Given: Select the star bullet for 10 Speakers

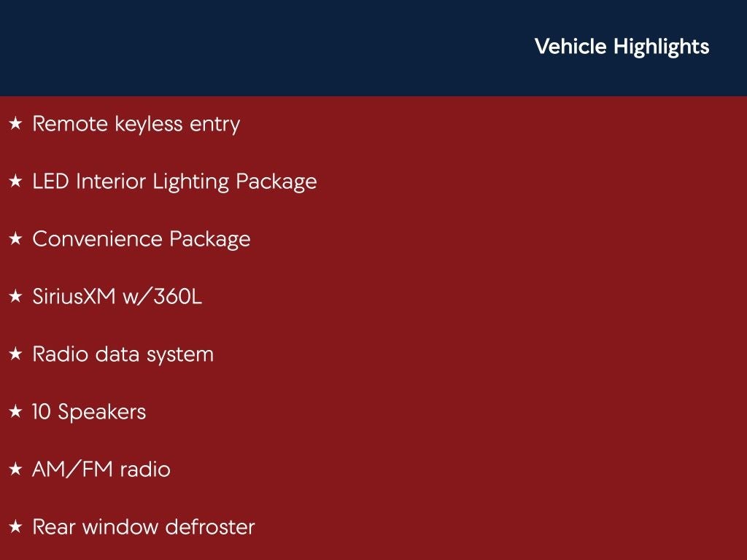Looking at the screenshot, I should click(15, 413).
